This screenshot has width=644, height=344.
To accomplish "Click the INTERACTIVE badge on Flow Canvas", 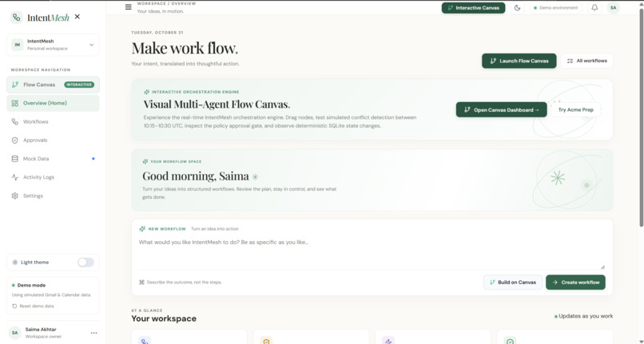I will (79, 85).
